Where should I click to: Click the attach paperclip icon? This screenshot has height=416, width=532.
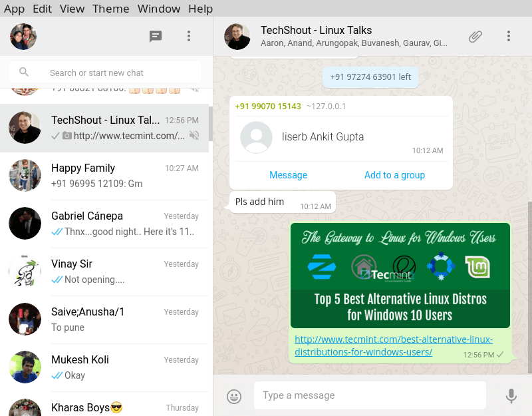coord(475,37)
